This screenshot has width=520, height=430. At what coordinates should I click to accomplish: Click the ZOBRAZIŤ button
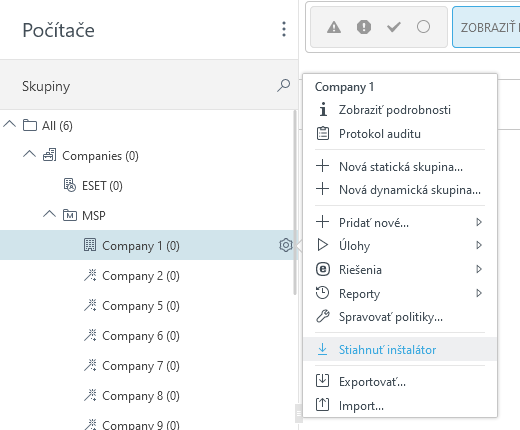[x=486, y=27]
